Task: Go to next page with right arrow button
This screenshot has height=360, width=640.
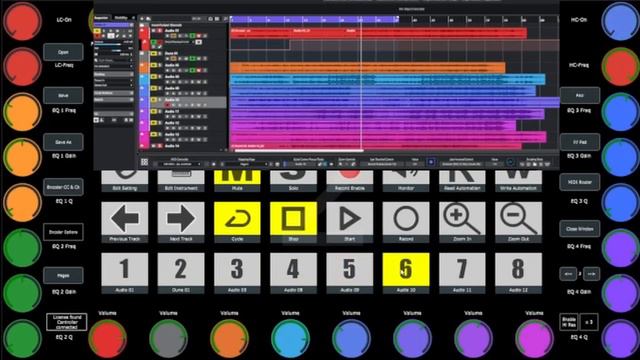Action: [x=591, y=274]
